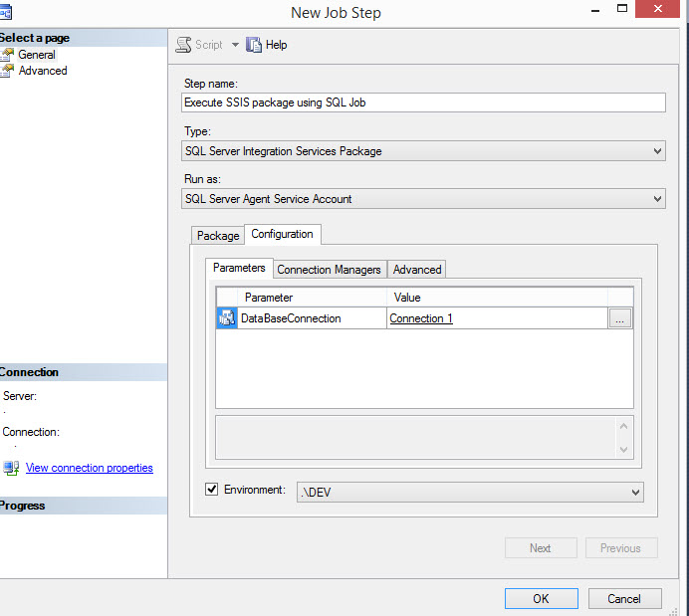689x616 pixels.
Task: Switch to the Connection Managers tab
Action: coord(329,270)
